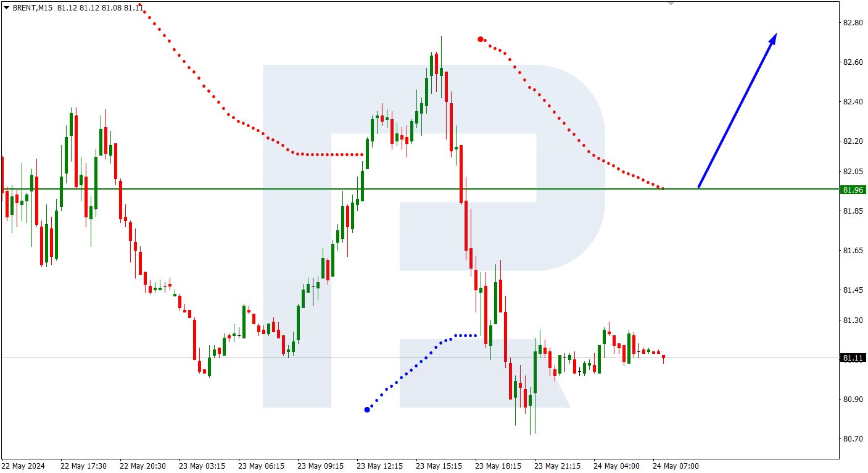This screenshot has height=473, width=868.
Task: Click the 24 May 07:00 time axis label
Action: (x=676, y=466)
